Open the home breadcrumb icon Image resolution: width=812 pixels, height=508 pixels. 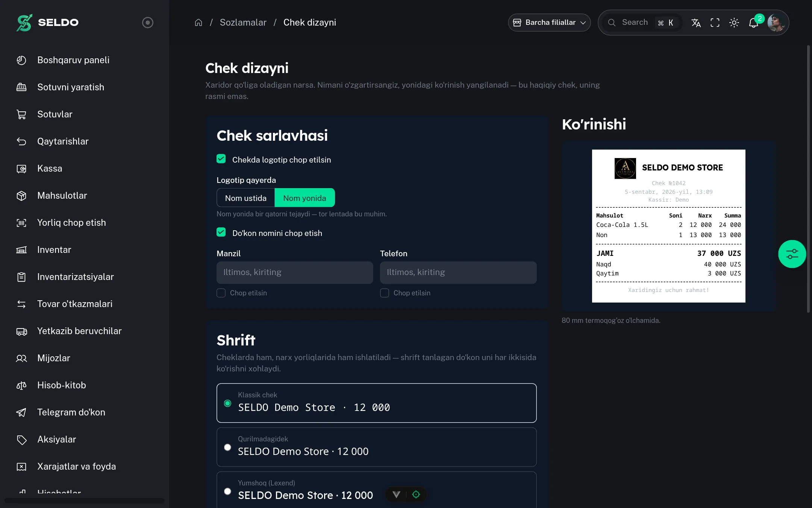tap(198, 23)
